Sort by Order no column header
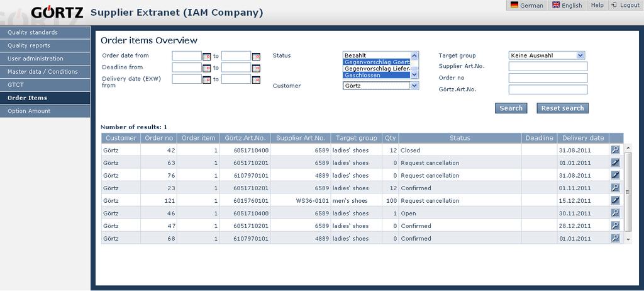Image resolution: width=644 pixels, height=291 pixels. (159, 138)
